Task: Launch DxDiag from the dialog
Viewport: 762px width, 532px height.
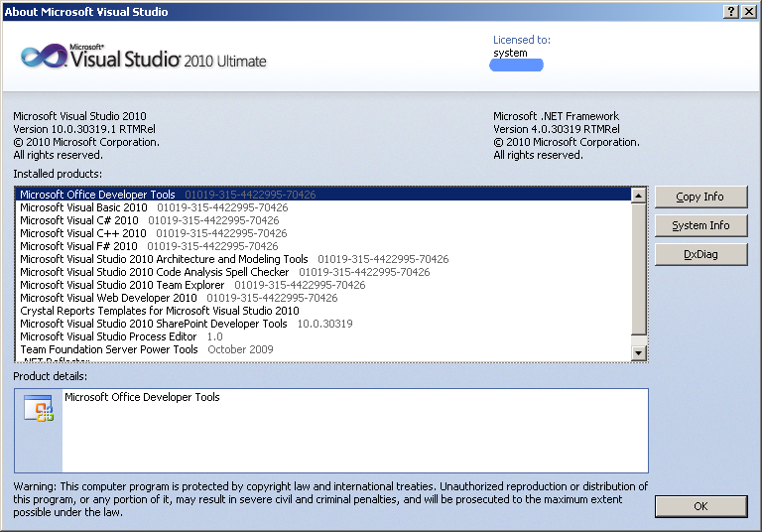Action: point(700,254)
